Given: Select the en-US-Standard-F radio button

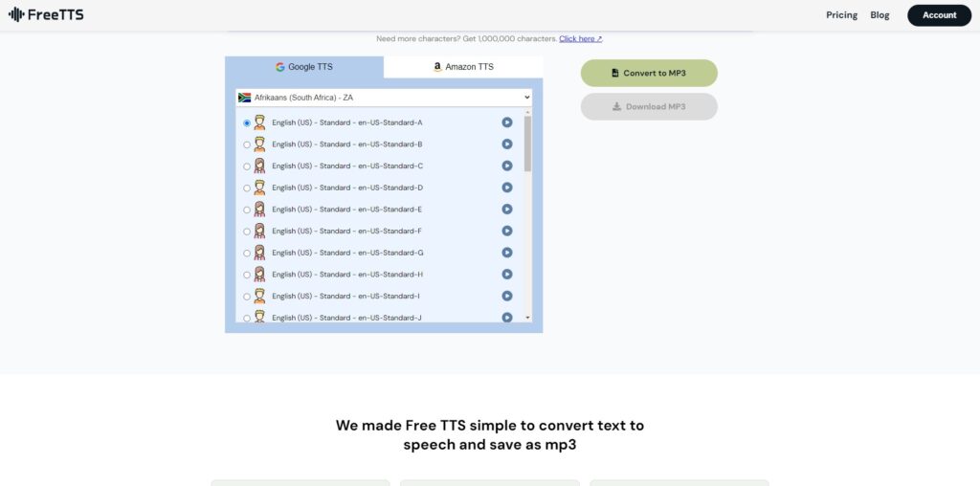Looking at the screenshot, I should 247,232.
